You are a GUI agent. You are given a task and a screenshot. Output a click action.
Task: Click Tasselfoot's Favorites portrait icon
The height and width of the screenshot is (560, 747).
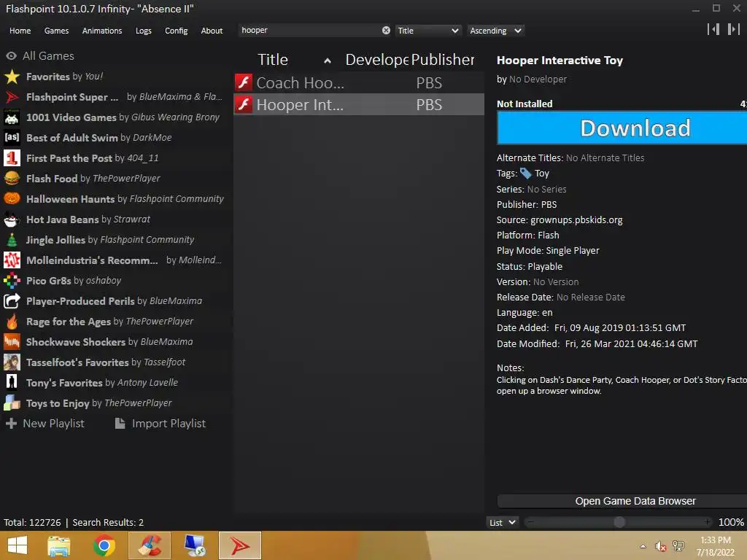(12, 362)
